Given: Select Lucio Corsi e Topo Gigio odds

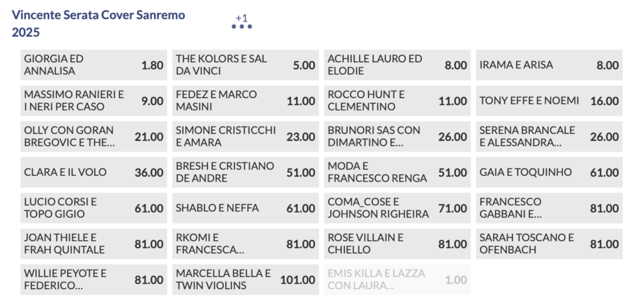Looking at the screenshot, I should 94,208.
